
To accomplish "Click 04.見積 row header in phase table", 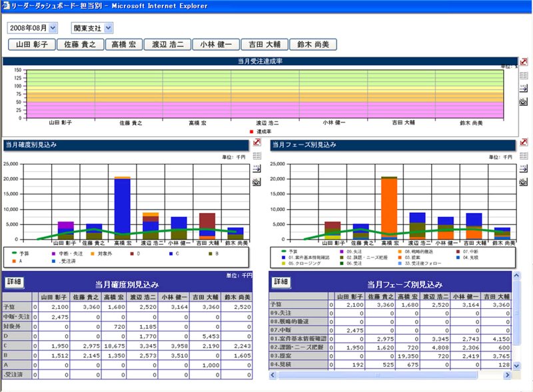I will point(298,365).
